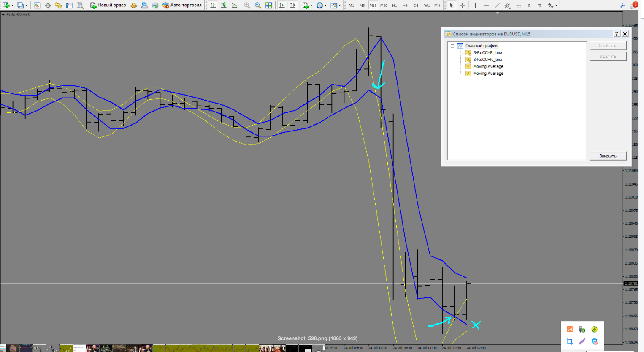Open the search magnifier in toolbar
The image size is (644, 352).
[622, 5]
